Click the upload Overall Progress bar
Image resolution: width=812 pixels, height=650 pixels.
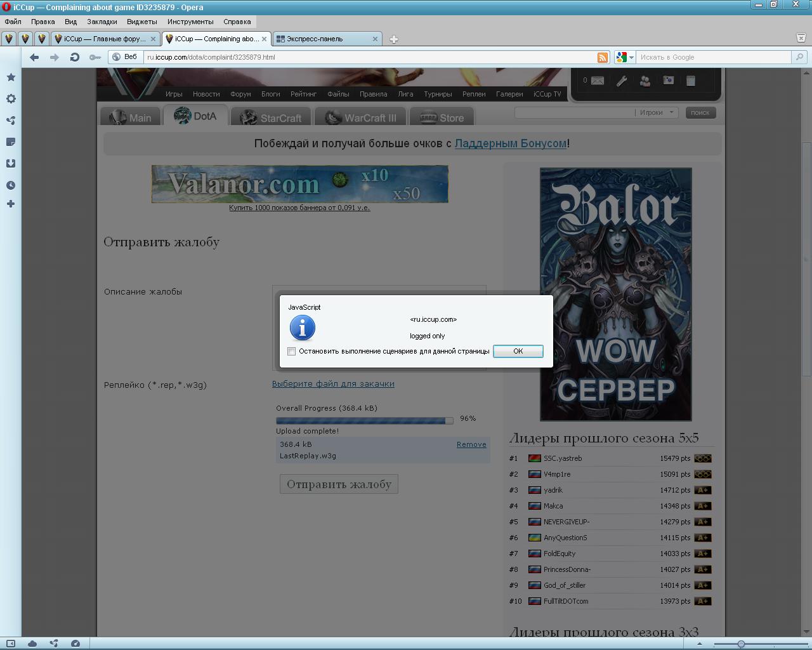pyautogui.click(x=365, y=420)
